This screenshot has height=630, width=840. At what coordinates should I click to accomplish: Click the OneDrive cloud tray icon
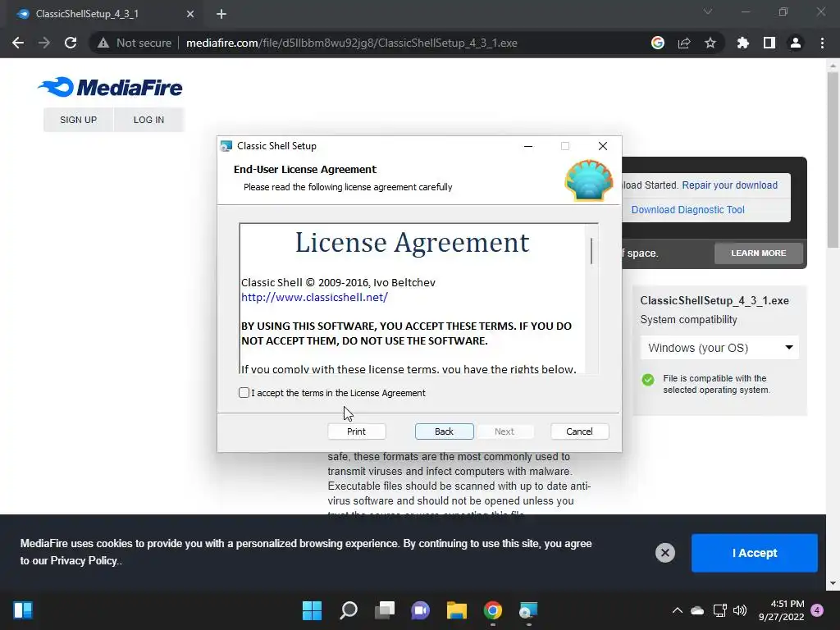pyautogui.click(x=697, y=610)
